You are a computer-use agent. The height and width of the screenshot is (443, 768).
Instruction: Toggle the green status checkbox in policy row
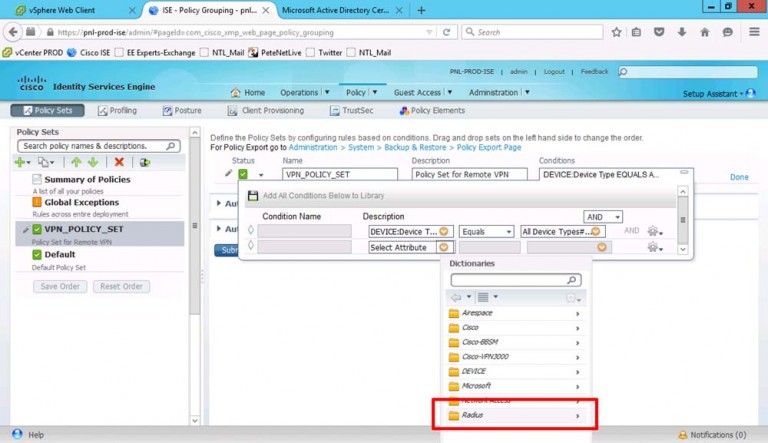tap(243, 174)
